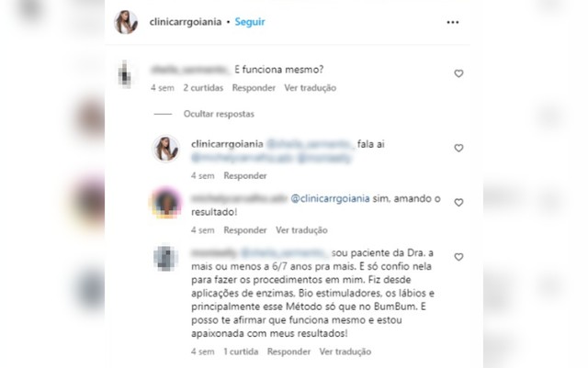Reply to the long patient testimonial comment
This screenshot has width=588, height=368.
coord(288,351)
